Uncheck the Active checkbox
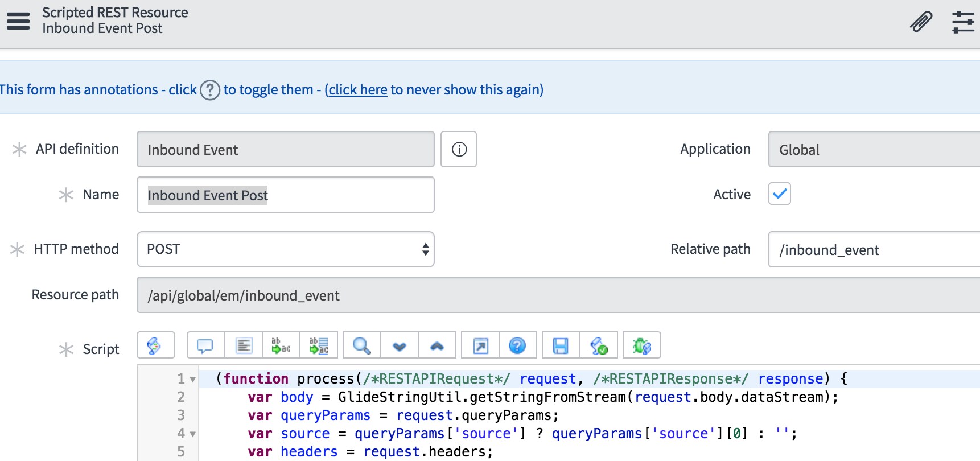Image resolution: width=980 pixels, height=461 pixels. coord(779,194)
